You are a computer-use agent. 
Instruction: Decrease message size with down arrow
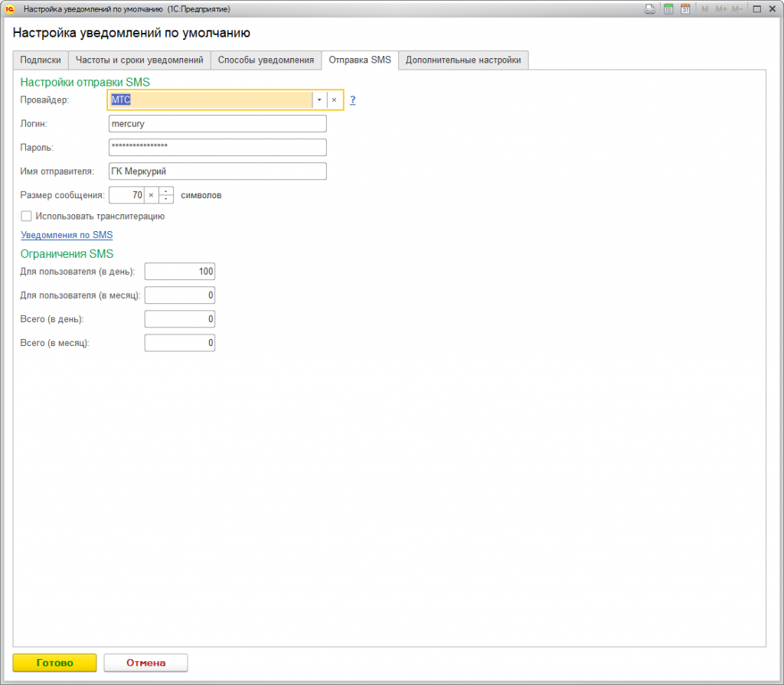point(166,199)
